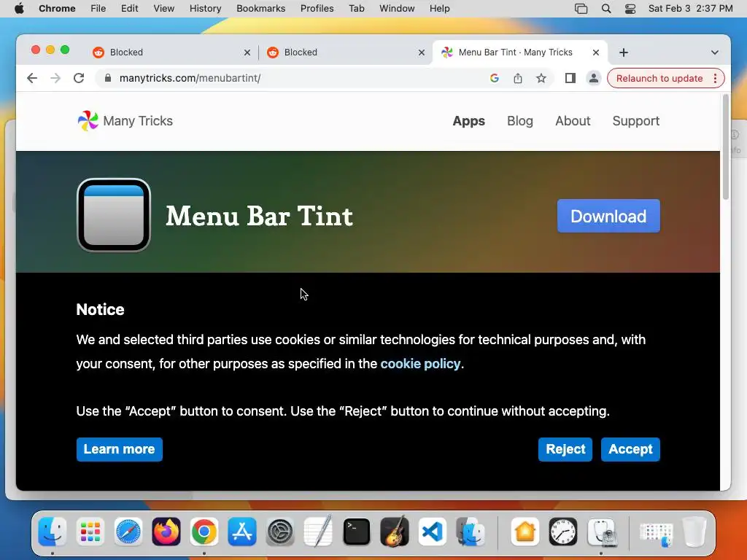Accept cookies with the Accept button

(630, 449)
